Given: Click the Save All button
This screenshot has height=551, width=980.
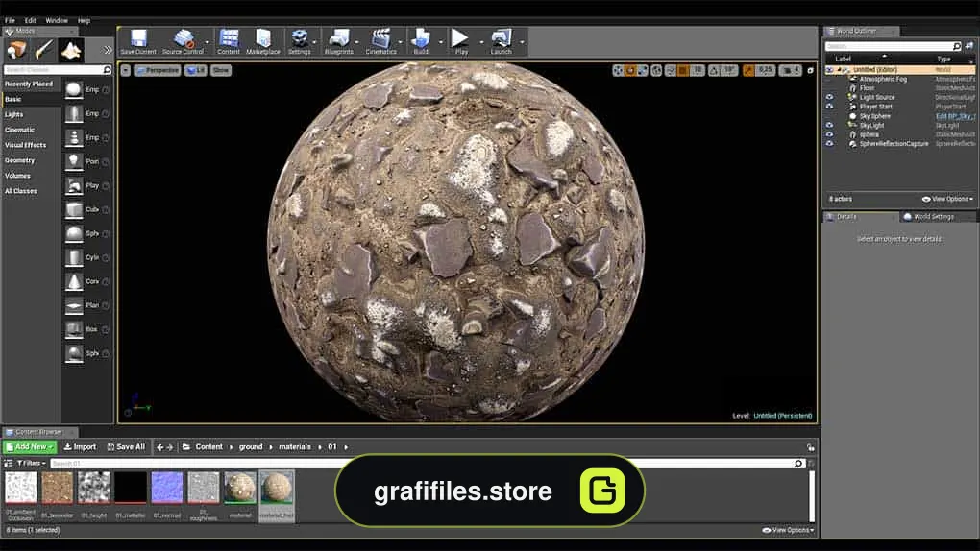Looking at the screenshot, I should [x=126, y=447].
